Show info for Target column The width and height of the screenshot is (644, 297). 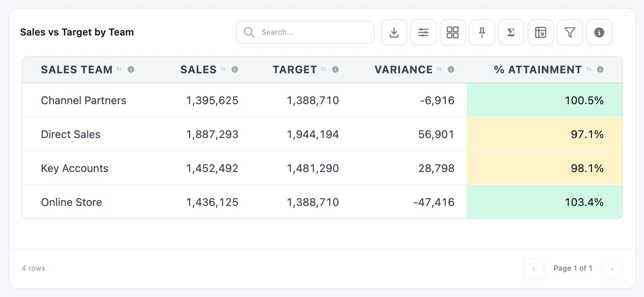tap(335, 69)
